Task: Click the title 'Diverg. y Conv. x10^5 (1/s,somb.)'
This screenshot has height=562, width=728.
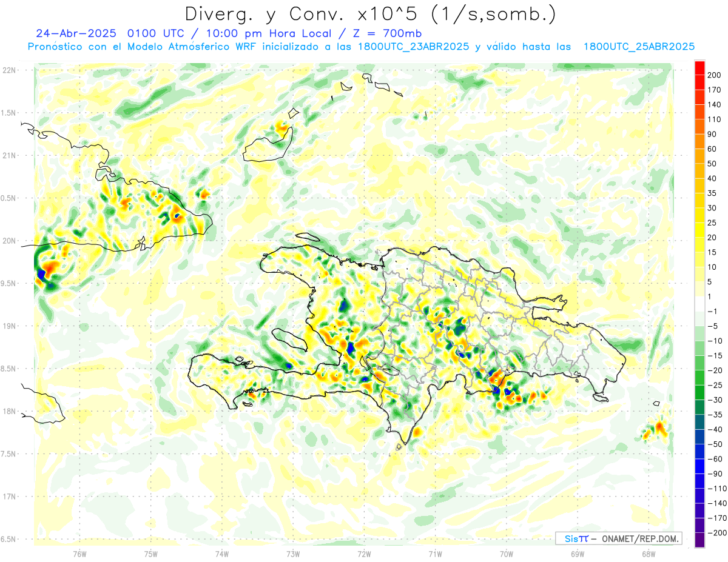Action: tap(369, 14)
